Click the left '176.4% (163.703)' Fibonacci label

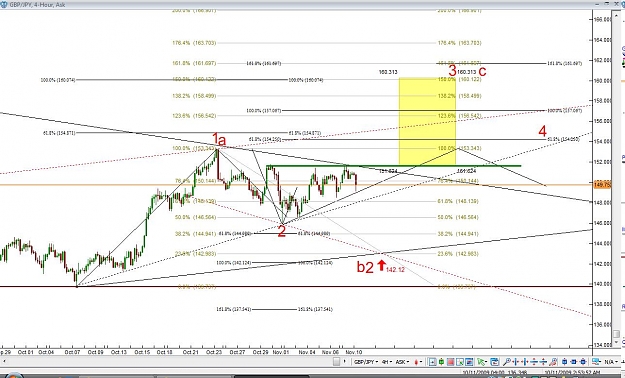click(x=194, y=43)
